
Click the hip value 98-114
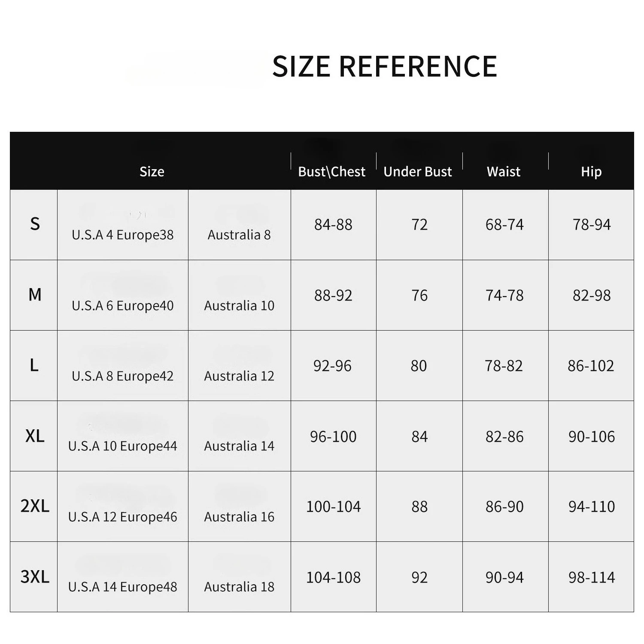[x=592, y=577]
